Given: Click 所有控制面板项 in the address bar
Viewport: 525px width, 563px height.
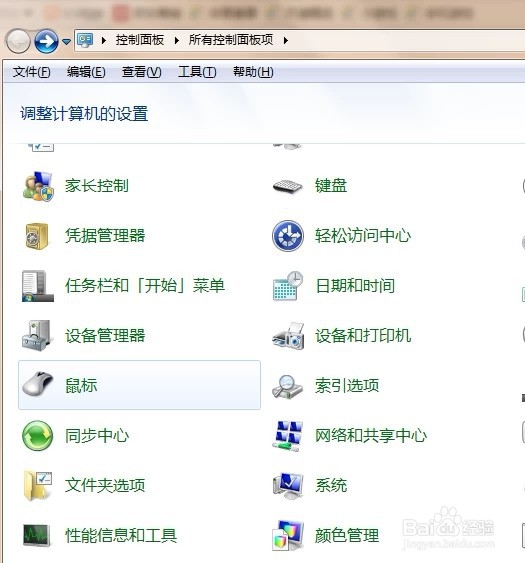Looking at the screenshot, I should tap(231, 40).
